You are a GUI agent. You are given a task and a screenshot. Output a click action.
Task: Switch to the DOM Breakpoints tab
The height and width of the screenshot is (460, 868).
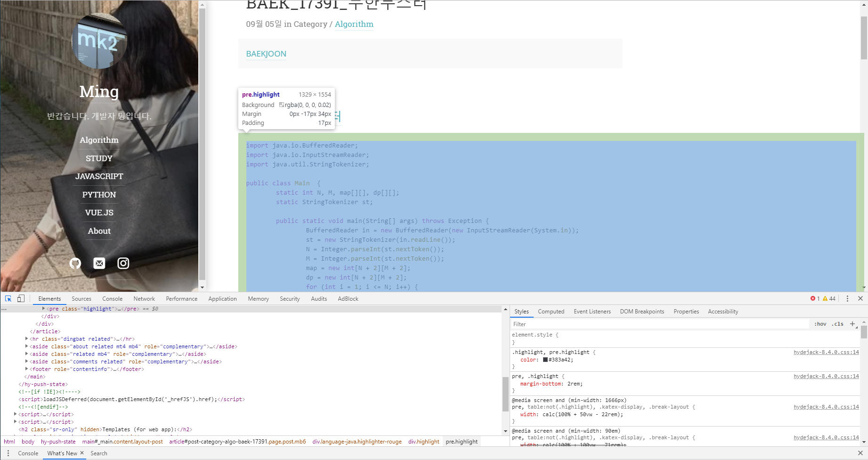(x=642, y=312)
